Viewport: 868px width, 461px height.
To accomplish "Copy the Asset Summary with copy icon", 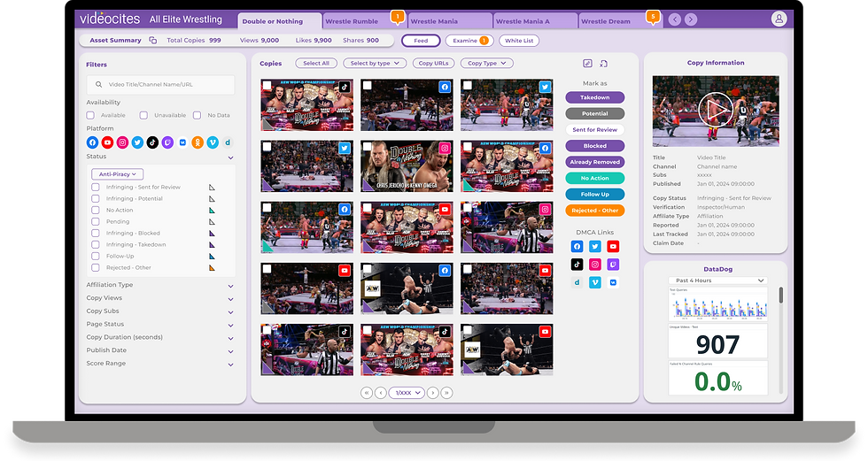I will click(152, 41).
